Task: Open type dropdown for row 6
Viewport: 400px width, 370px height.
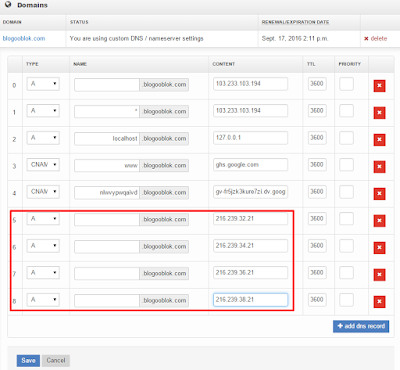Action: (x=43, y=246)
